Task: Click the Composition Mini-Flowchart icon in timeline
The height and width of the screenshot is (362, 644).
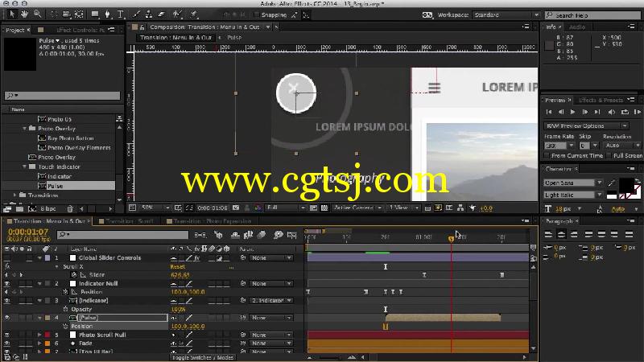Action: (x=200, y=235)
